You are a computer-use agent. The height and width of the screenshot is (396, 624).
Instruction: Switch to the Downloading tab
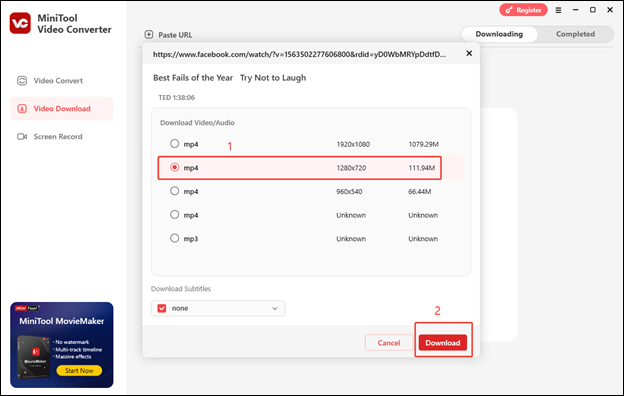499,34
